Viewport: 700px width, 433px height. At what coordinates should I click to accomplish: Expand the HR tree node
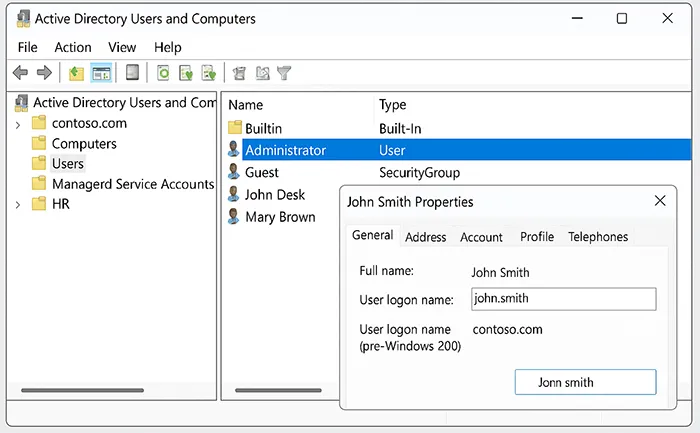pos(18,204)
